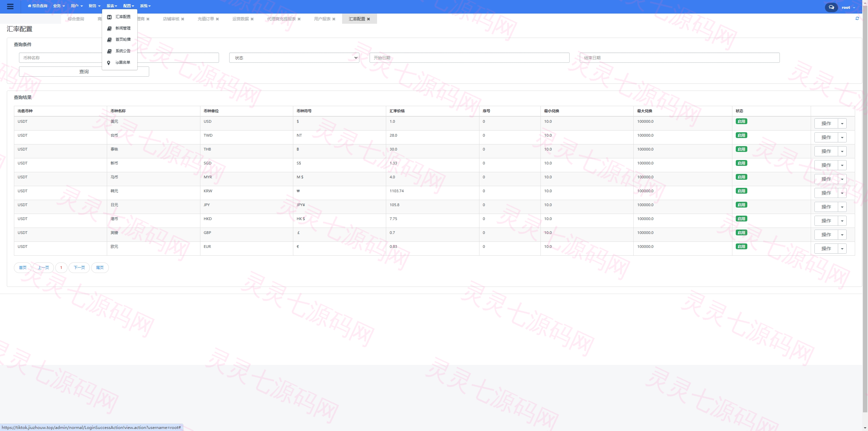Switch to the 综合查询 tab
The height and width of the screenshot is (431, 868).
(76, 19)
